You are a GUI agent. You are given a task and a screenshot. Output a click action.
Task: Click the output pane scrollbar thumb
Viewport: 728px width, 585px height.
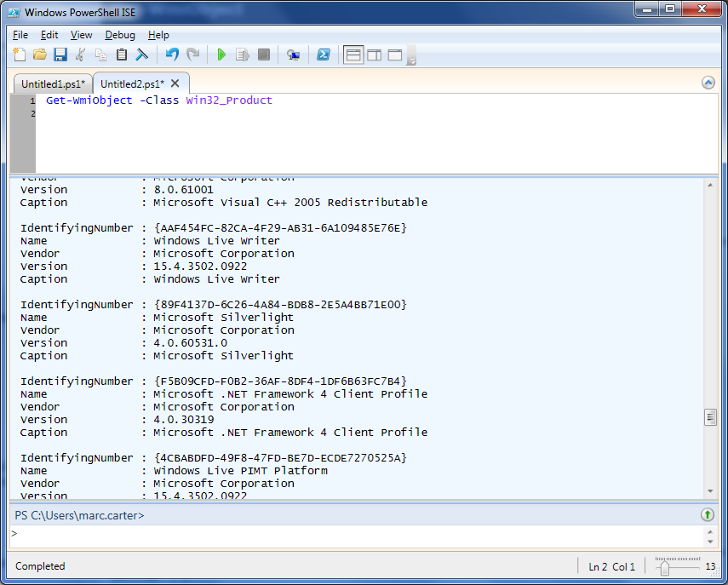710,417
